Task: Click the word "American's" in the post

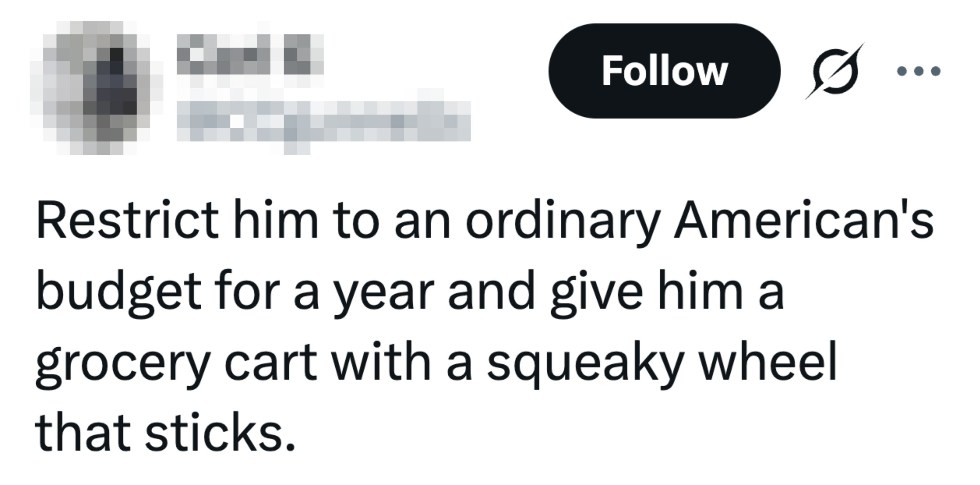Action: click(x=804, y=221)
